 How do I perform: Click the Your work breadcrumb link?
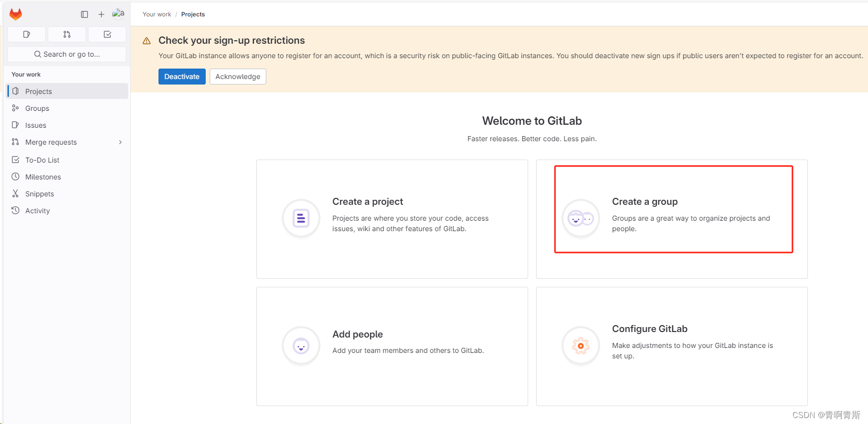click(x=157, y=14)
